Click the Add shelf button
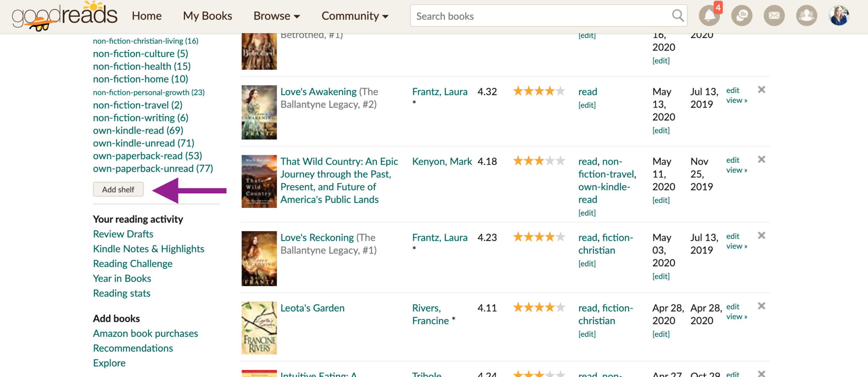 [118, 189]
